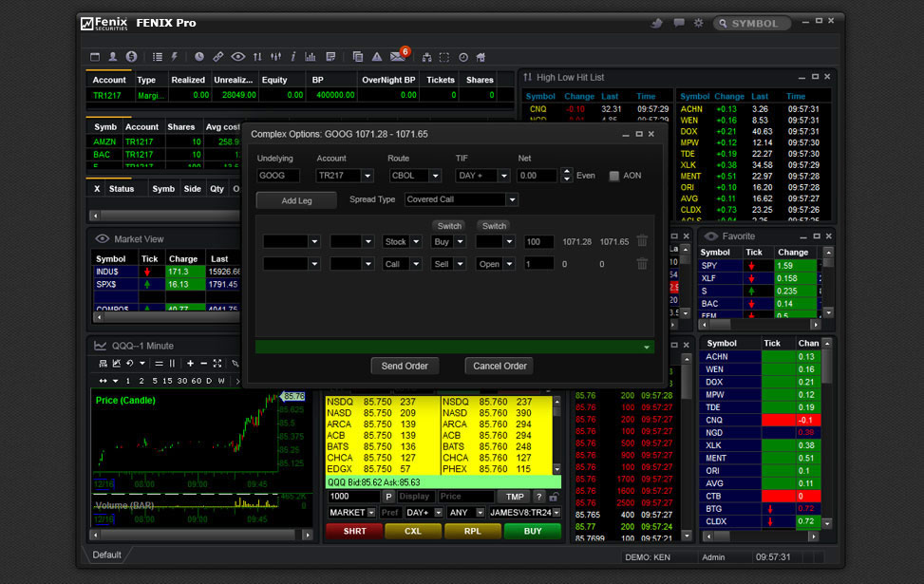Open the list view icon in the toolbar

click(158, 57)
